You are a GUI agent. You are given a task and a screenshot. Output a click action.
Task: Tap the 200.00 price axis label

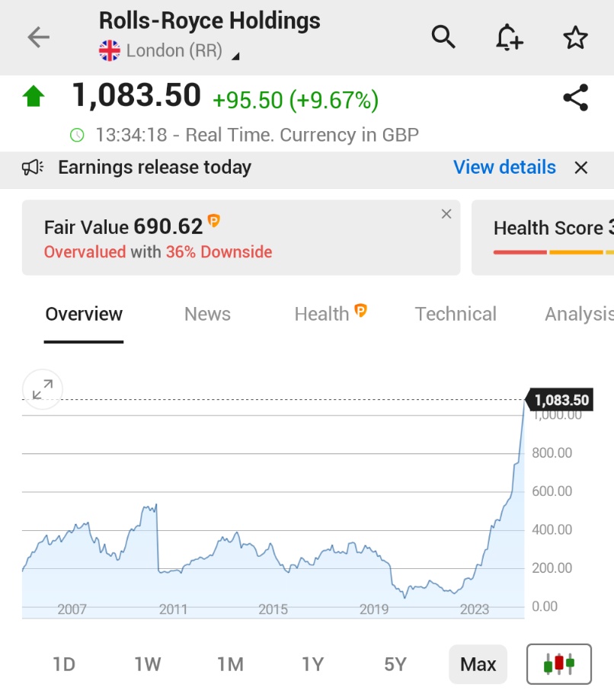coord(552,568)
